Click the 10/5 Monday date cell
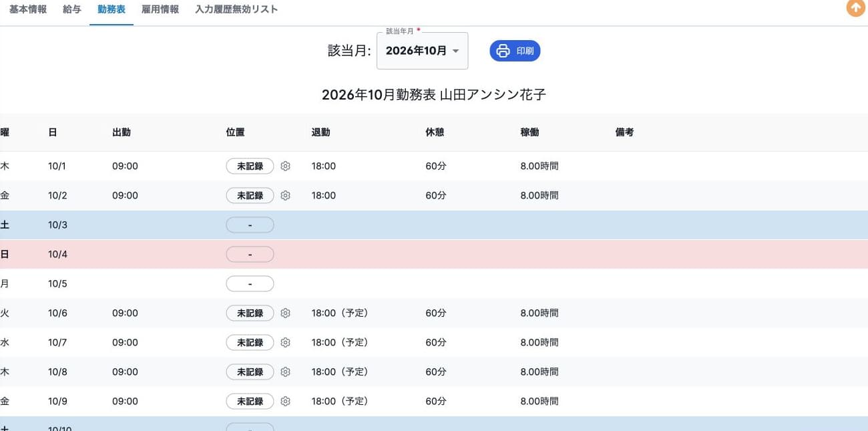868x431 pixels. [x=57, y=284]
